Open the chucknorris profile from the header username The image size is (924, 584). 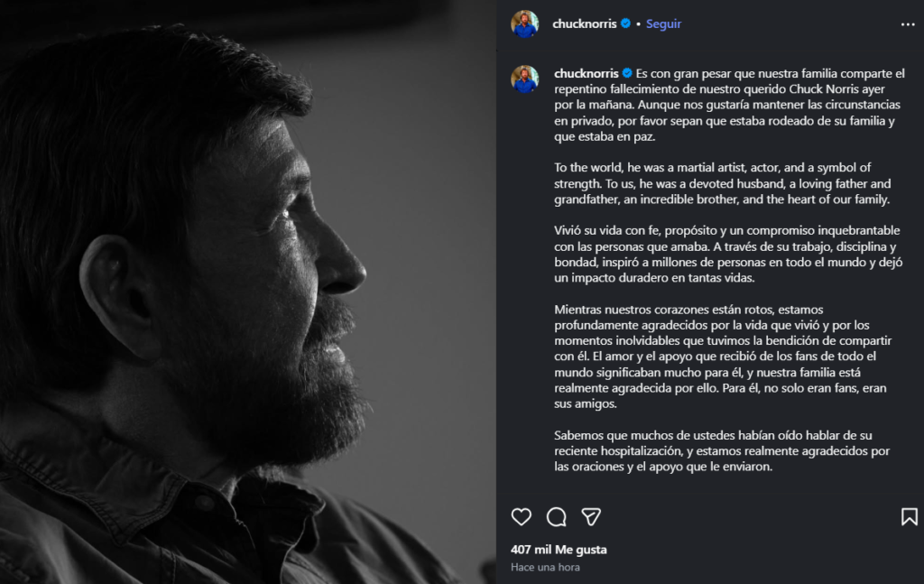pyautogui.click(x=585, y=24)
